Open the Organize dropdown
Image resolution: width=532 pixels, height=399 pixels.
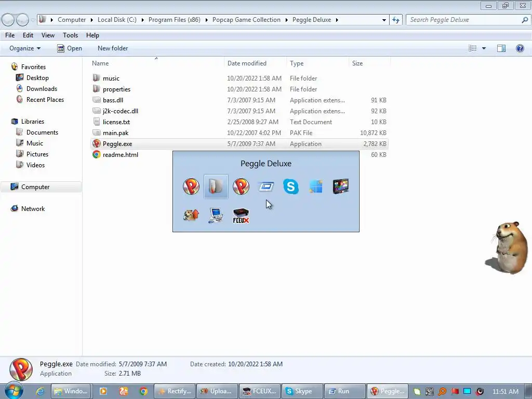25,48
